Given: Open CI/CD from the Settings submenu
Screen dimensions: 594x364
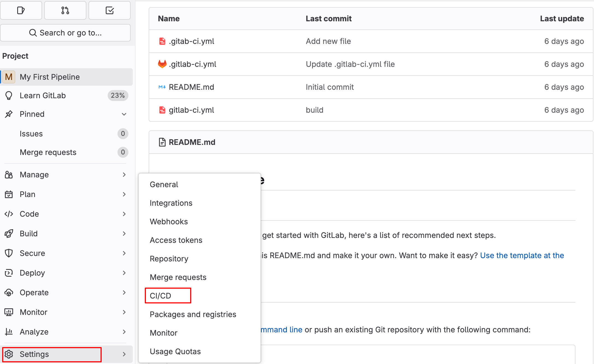Looking at the screenshot, I should [160, 296].
